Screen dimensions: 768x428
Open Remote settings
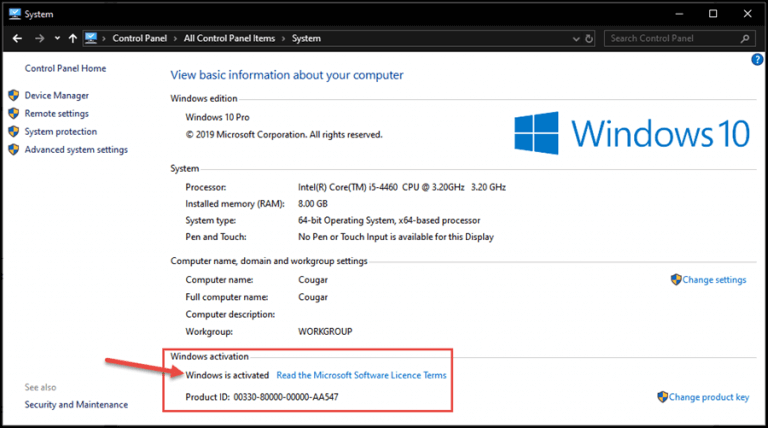pos(57,114)
